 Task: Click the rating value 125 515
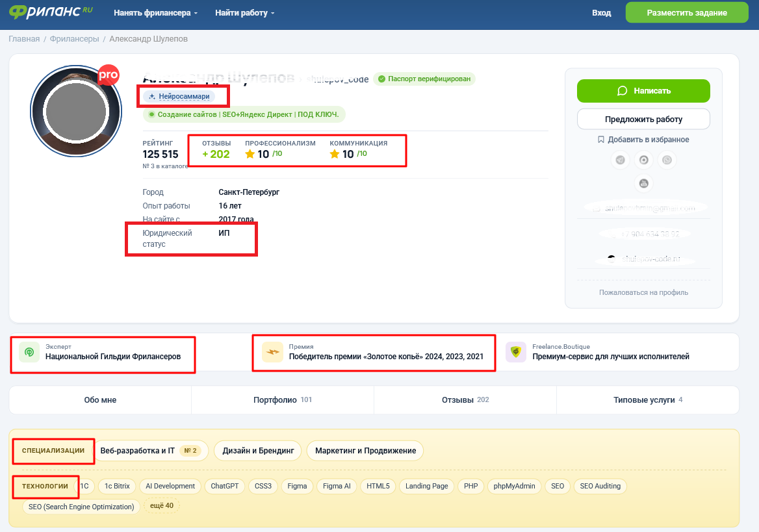click(x=161, y=155)
